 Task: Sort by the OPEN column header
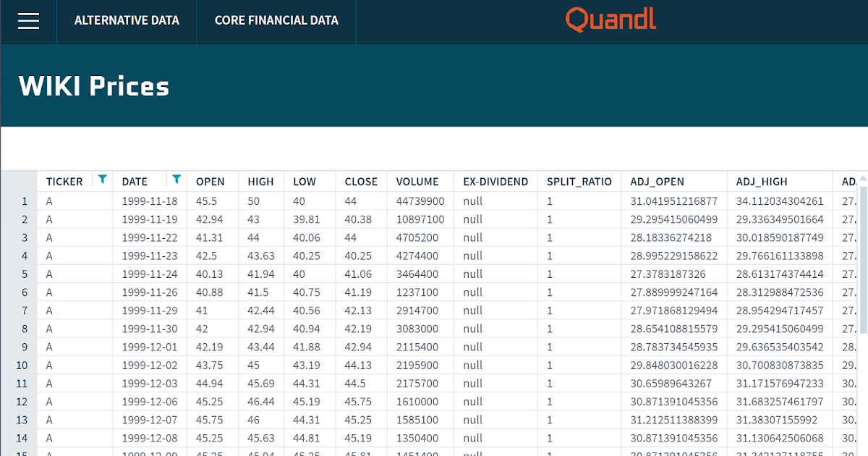(211, 182)
